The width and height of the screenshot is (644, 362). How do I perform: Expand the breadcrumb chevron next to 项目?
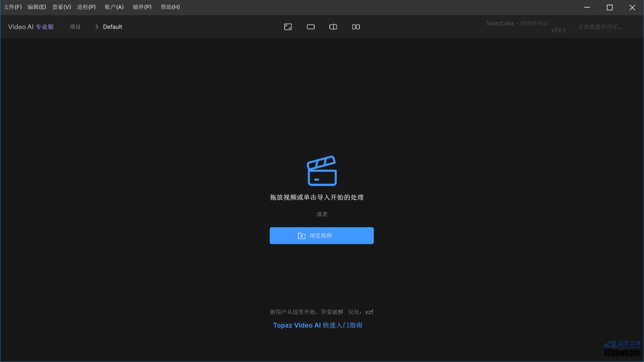click(97, 27)
